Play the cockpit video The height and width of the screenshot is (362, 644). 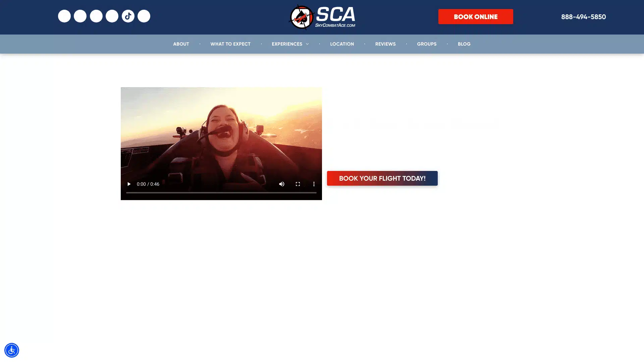coord(129,184)
